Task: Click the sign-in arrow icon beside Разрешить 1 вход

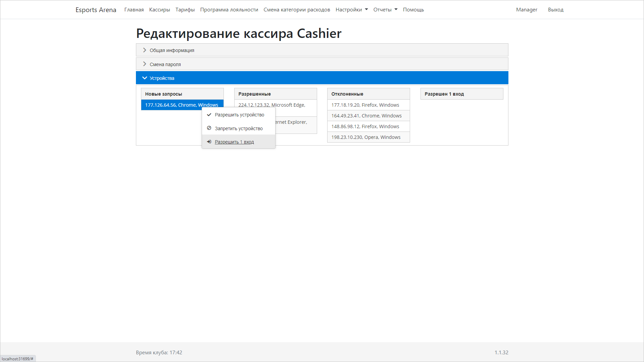Action: point(209,142)
